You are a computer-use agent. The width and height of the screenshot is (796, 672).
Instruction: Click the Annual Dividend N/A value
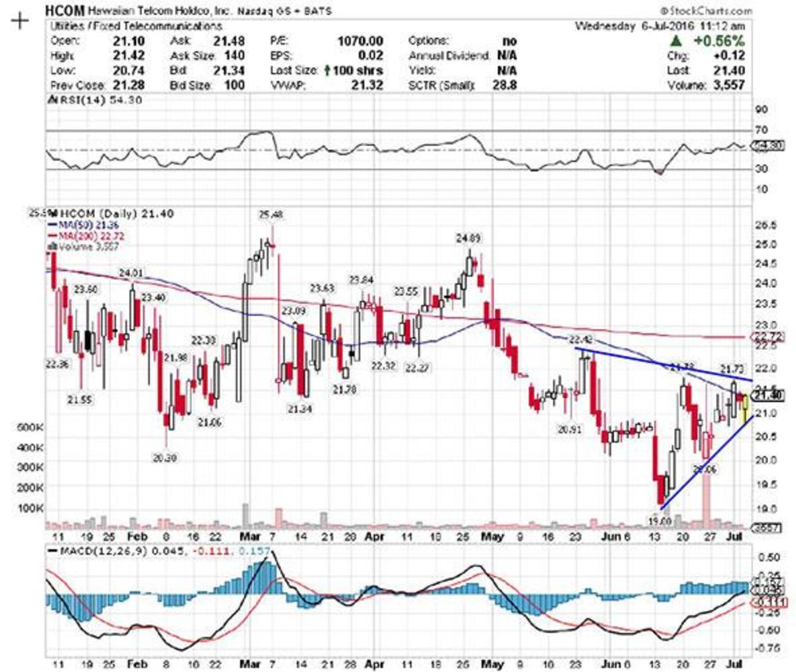click(x=507, y=56)
